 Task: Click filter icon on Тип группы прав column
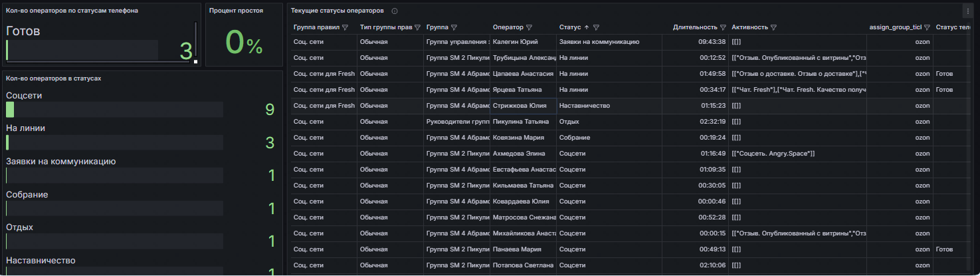[417, 28]
